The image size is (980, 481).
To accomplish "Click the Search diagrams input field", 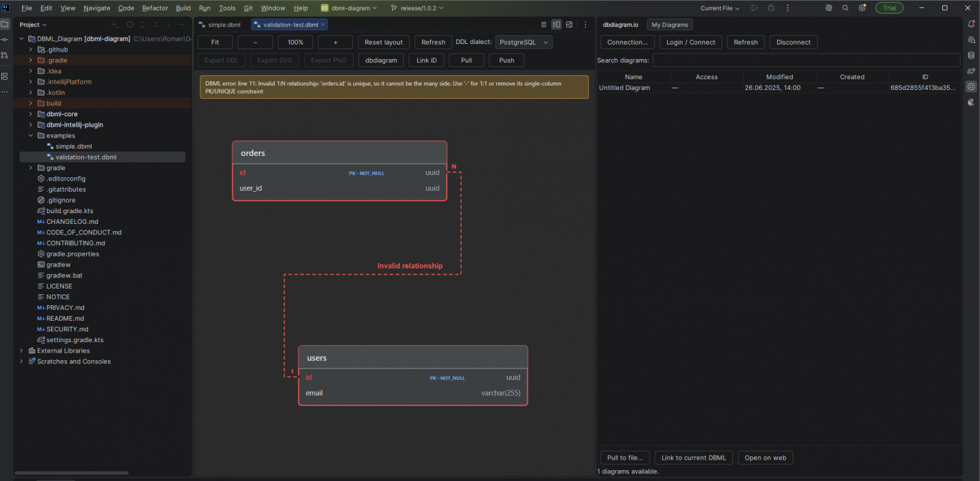I will 806,60.
